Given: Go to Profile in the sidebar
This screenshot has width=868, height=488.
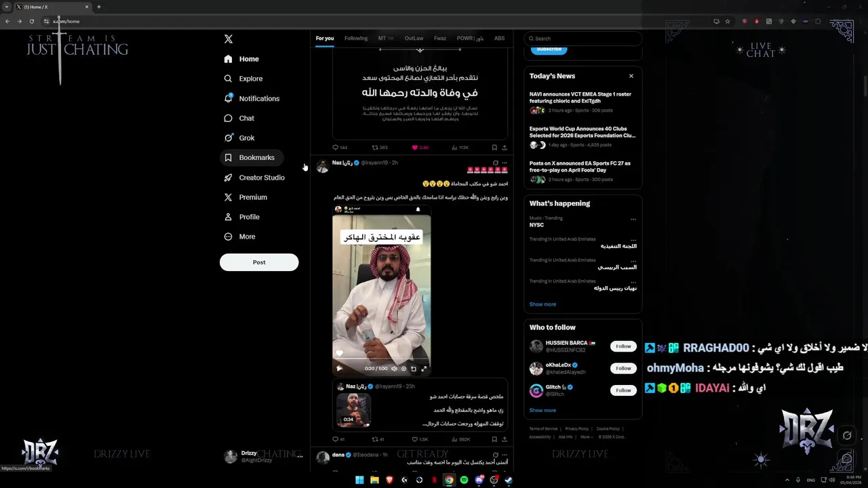Looking at the screenshot, I should point(242,217).
